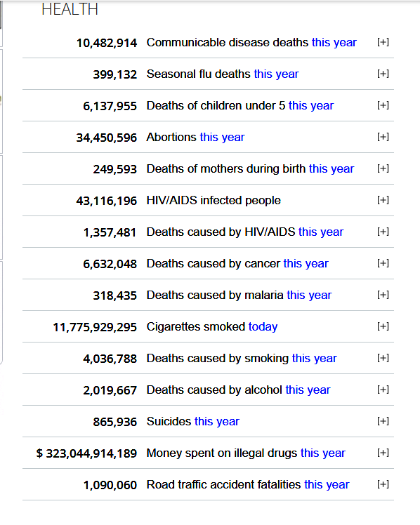Open [+] for Deaths caused by smoking
420x525 pixels.
coord(383,358)
